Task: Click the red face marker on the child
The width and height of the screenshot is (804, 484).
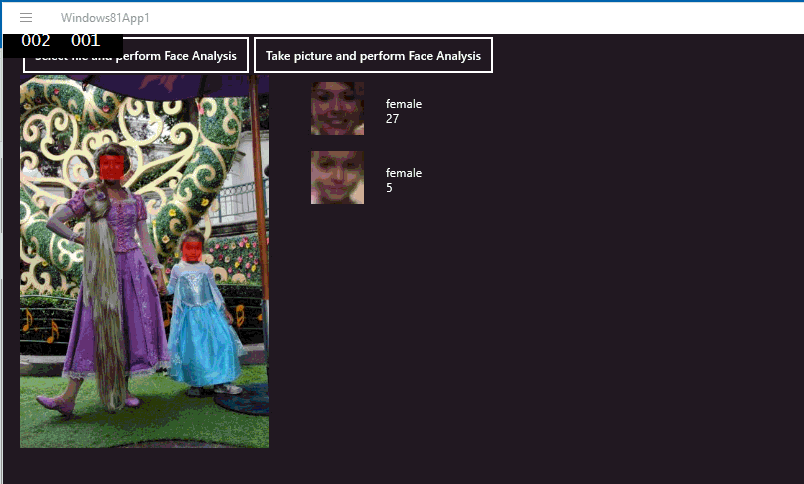Action: pyautogui.click(x=191, y=249)
